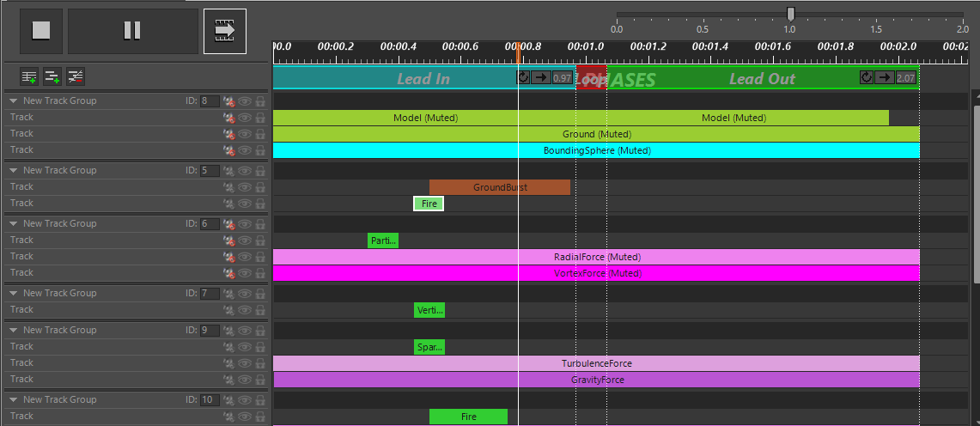980x426 pixels.
Task: Lock track group ID 5
Action: tap(260, 170)
